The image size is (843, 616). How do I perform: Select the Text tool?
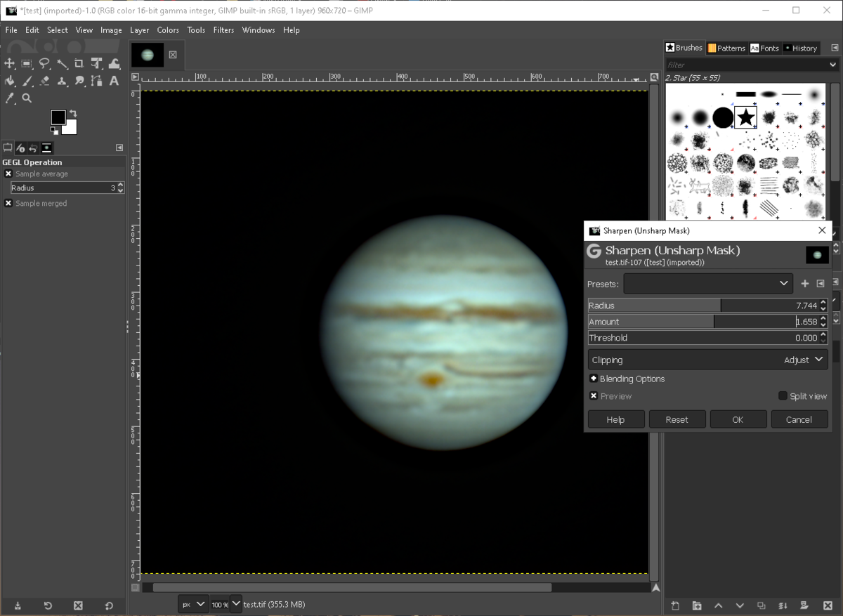(114, 81)
